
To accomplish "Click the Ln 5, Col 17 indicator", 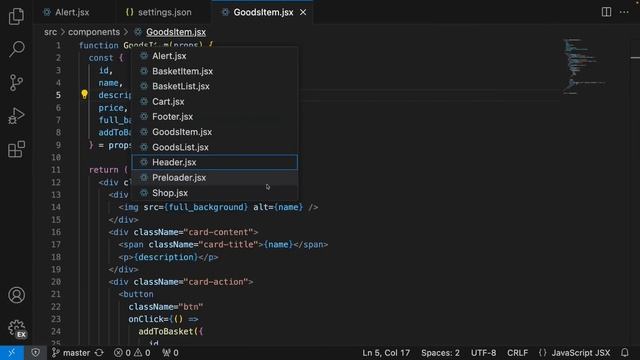I will pyautogui.click(x=386, y=353).
